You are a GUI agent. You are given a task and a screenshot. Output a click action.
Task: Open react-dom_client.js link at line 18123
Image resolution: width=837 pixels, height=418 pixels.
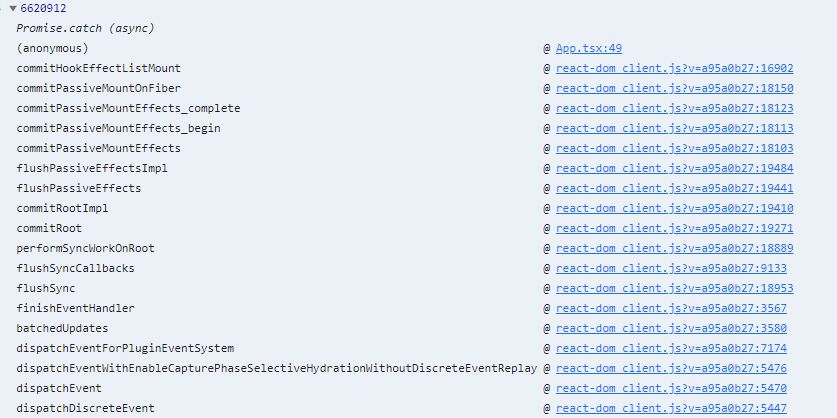[x=674, y=108]
